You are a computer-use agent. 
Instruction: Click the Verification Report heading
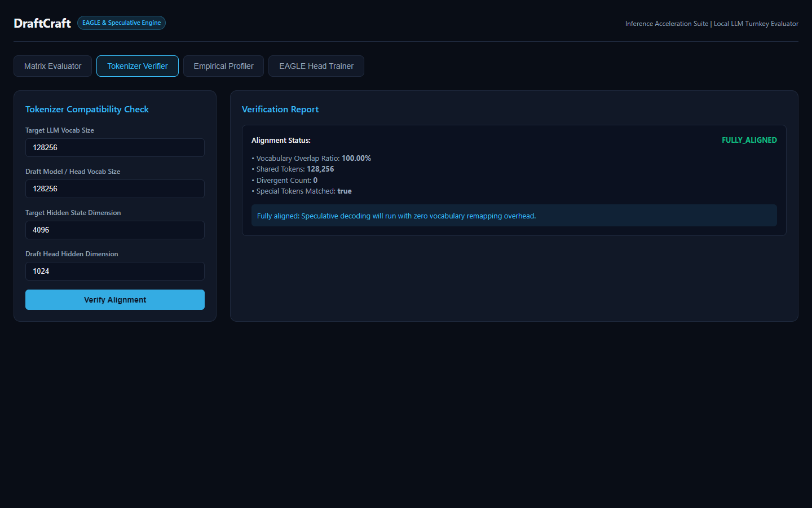[280, 110]
